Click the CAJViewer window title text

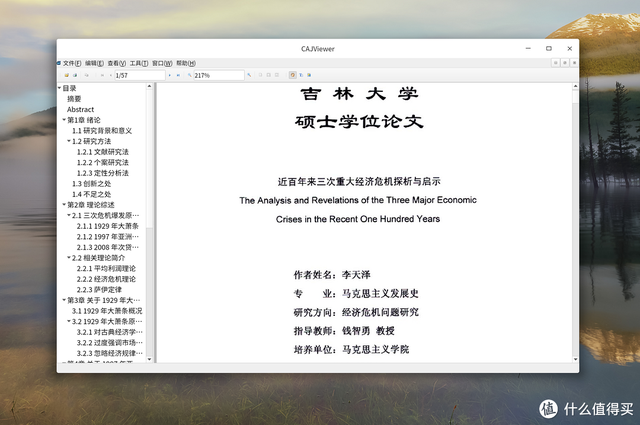[318, 49]
